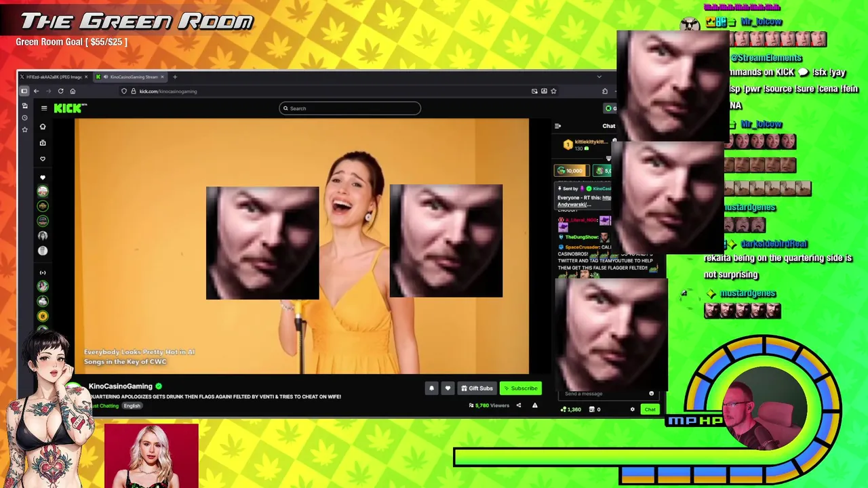Close the HFIEzd JPEG image tab
The height and width of the screenshot is (488, 868).
pyautogui.click(x=86, y=77)
